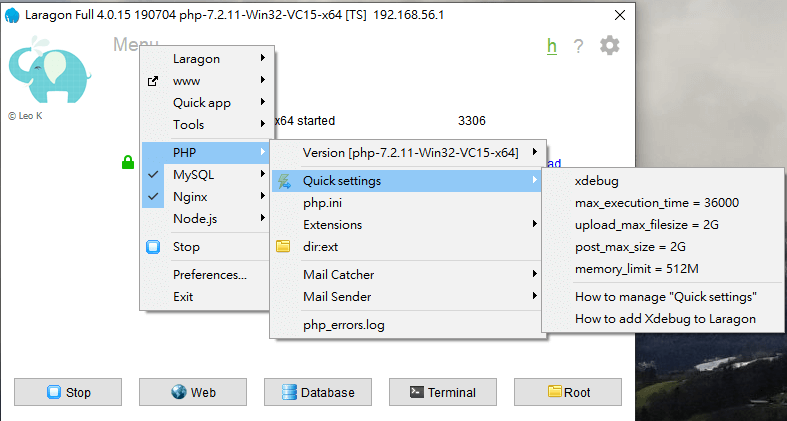Click the settings gear icon
Viewport: 787px width, 421px height.
[x=609, y=46]
